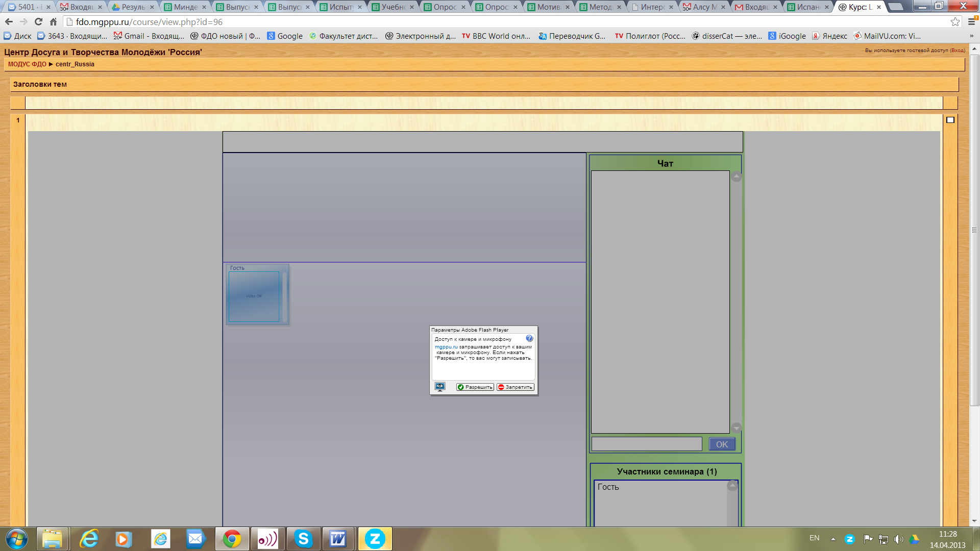This screenshot has width=980, height=551.
Task: Open Flash Player help question icon
Action: (x=529, y=338)
